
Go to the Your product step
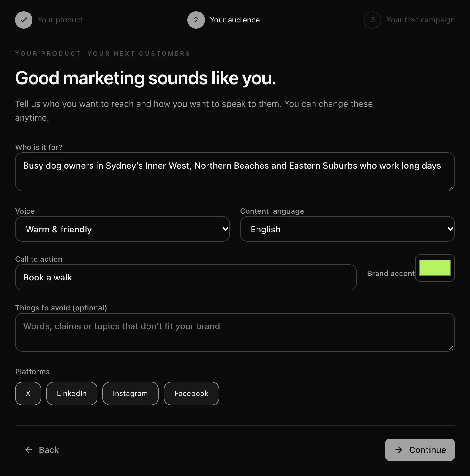click(60, 20)
